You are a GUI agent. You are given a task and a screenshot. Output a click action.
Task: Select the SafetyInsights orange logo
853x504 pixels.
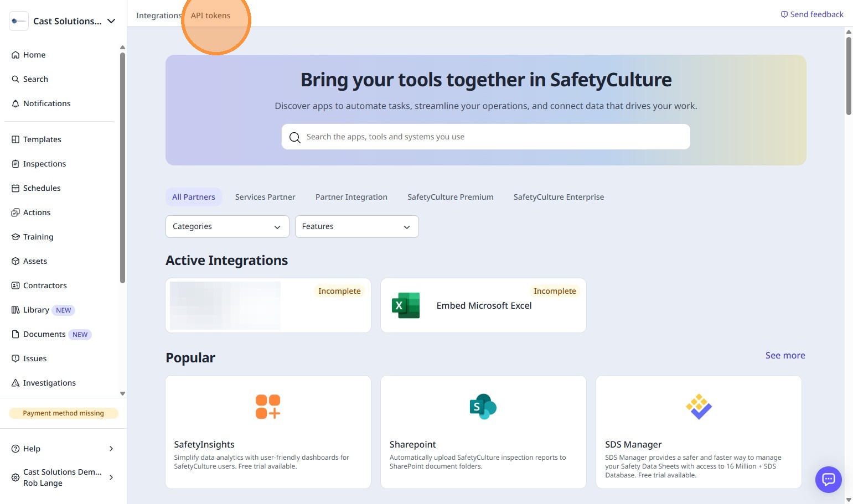[268, 407]
